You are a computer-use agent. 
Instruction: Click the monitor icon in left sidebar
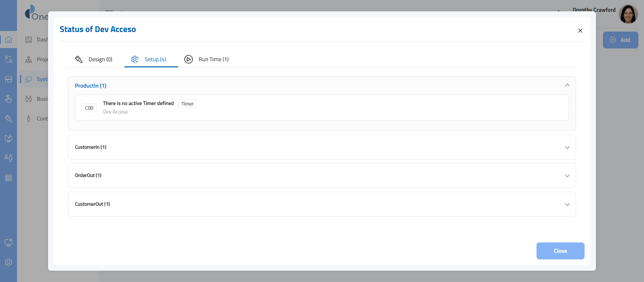(x=8, y=242)
